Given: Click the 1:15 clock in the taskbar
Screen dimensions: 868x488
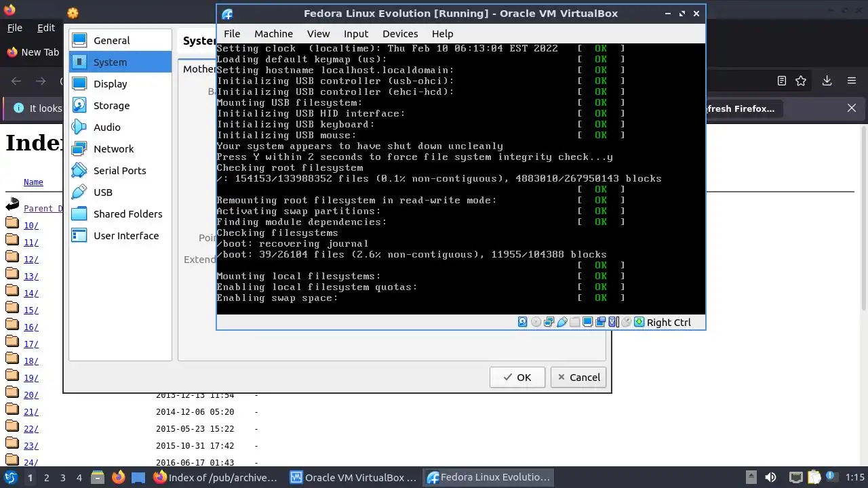Looking at the screenshot, I should coord(855,478).
